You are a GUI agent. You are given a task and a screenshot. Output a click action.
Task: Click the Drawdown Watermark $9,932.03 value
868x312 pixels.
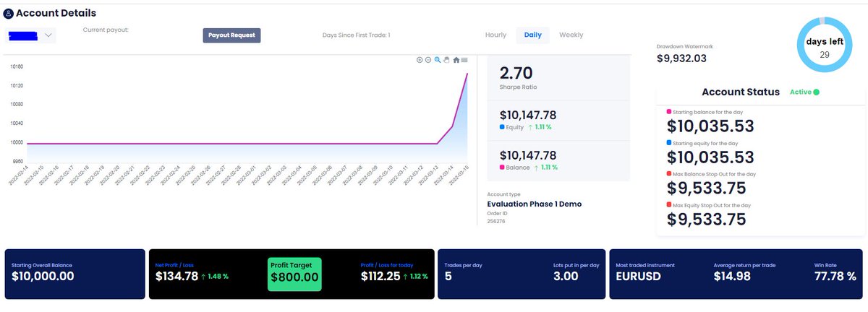coord(681,58)
